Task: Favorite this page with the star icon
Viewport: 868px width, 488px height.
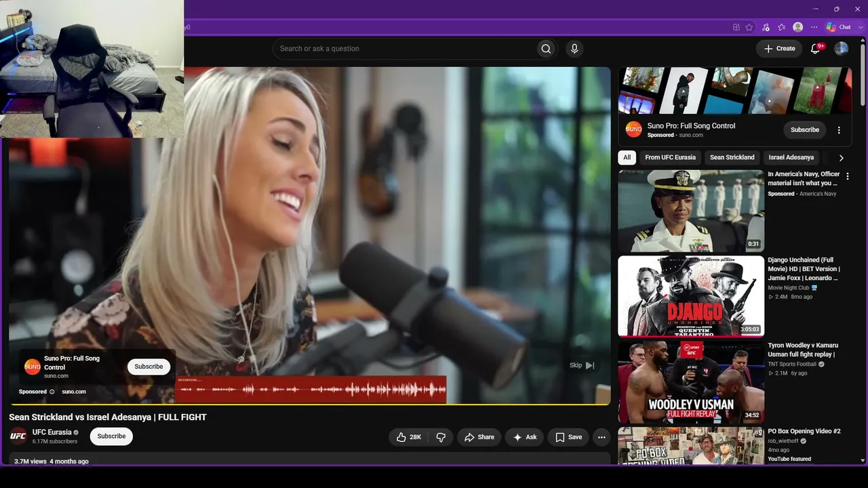Action: click(749, 27)
